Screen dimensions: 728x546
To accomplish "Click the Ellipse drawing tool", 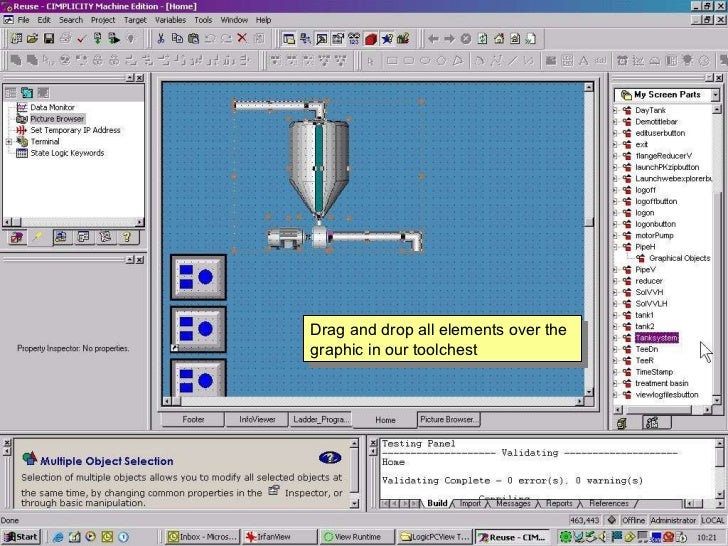I will coord(424,61).
